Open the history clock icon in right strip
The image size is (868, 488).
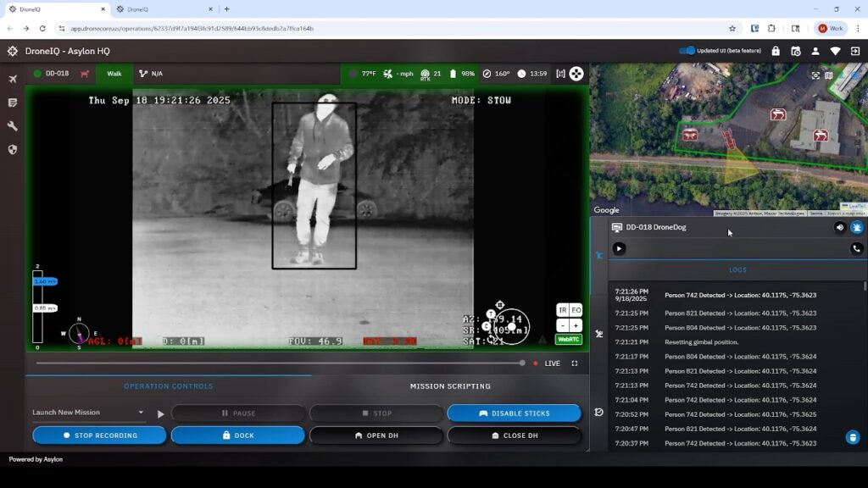[x=599, y=413]
